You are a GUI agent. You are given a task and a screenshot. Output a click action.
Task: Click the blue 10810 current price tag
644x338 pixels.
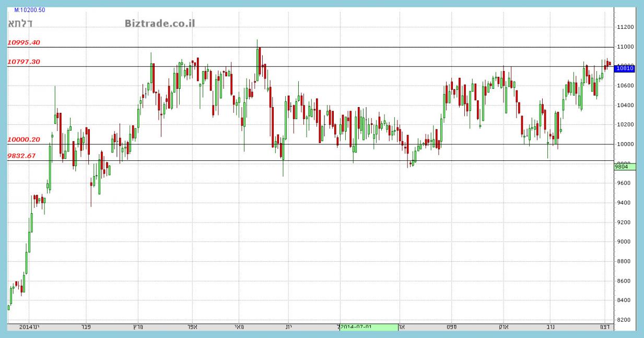(x=625, y=68)
